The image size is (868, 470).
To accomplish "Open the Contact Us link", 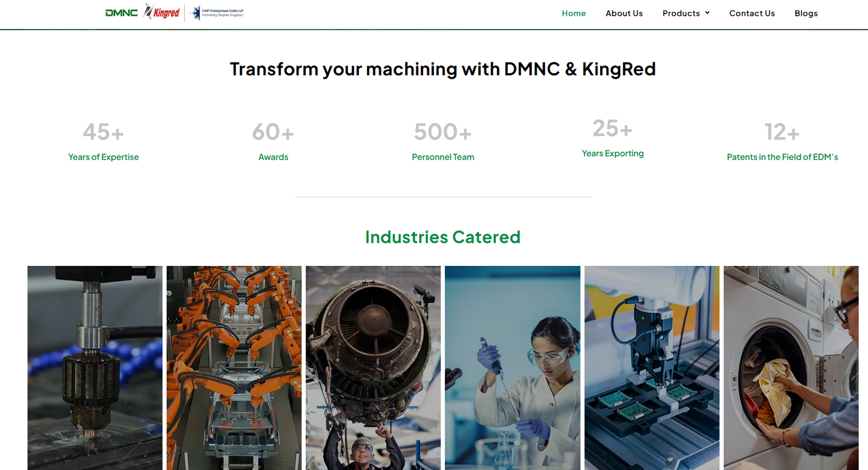I will click(x=751, y=14).
